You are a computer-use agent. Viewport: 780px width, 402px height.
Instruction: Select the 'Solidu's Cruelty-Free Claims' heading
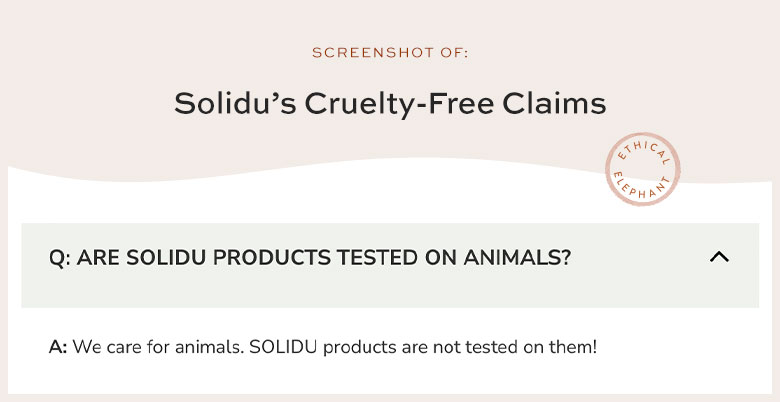(390, 103)
